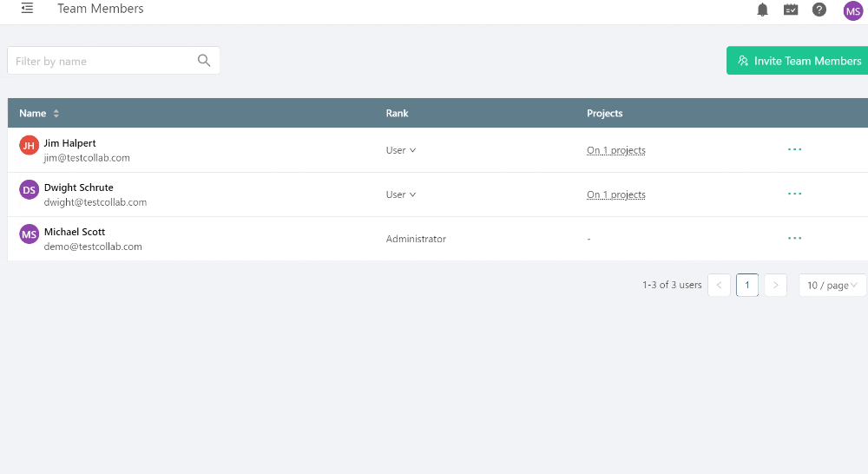Open more actions for Michael Scott
The height and width of the screenshot is (474, 868).
point(794,238)
